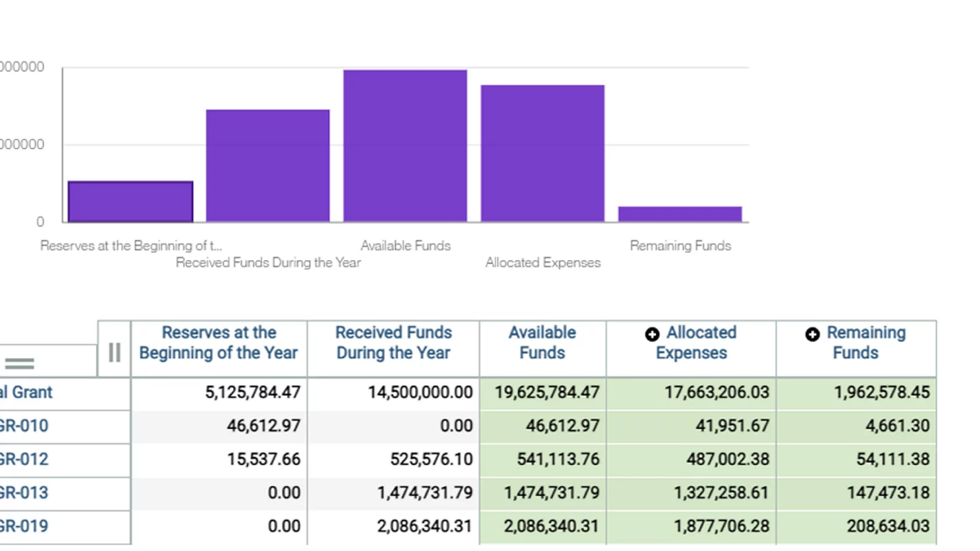Select the Reserves at the Beginning bar

(131, 202)
